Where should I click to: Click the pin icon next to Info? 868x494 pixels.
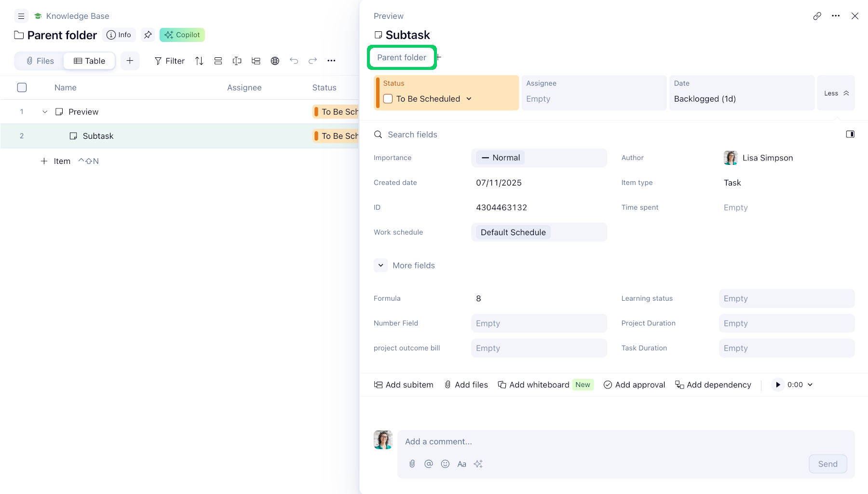tap(148, 35)
